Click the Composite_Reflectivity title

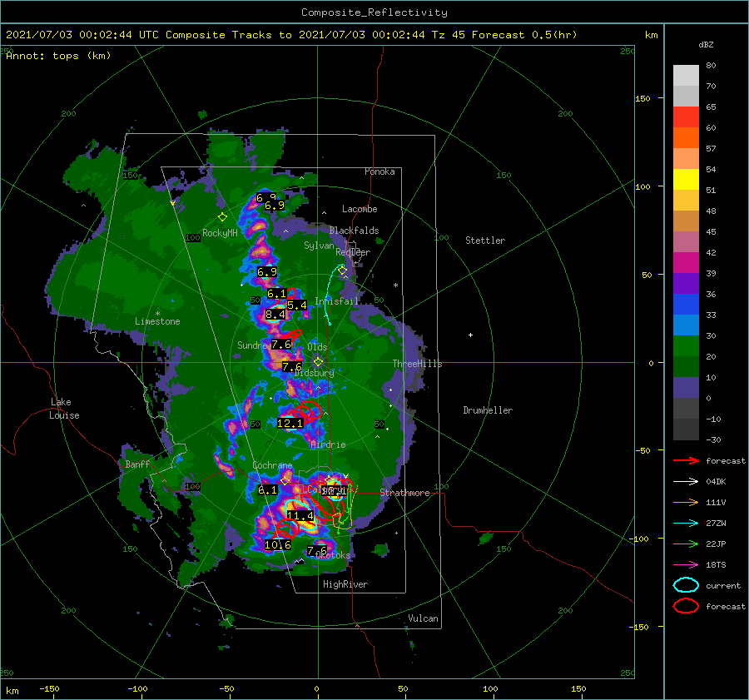(374, 12)
